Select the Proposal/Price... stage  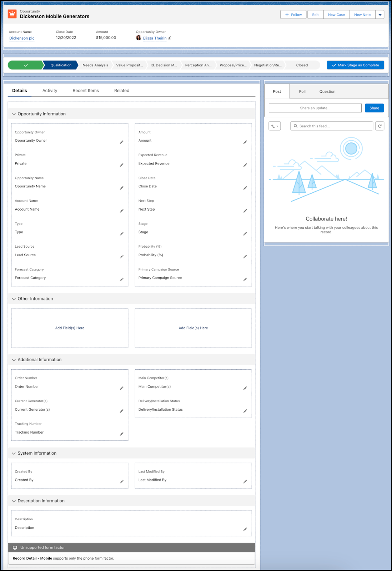pyautogui.click(x=233, y=65)
